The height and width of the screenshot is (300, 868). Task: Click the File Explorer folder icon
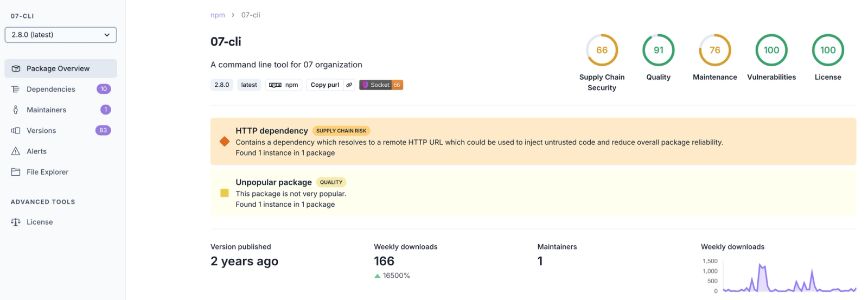click(16, 172)
